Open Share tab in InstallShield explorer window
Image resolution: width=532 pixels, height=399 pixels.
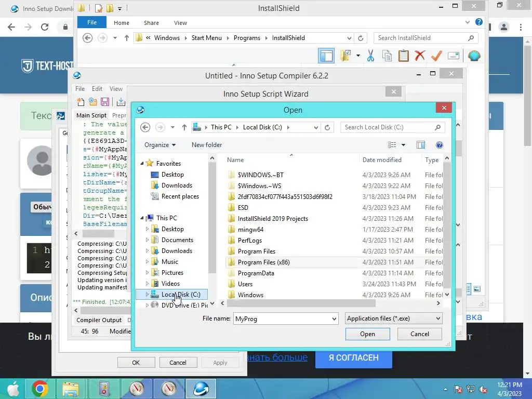tap(151, 23)
